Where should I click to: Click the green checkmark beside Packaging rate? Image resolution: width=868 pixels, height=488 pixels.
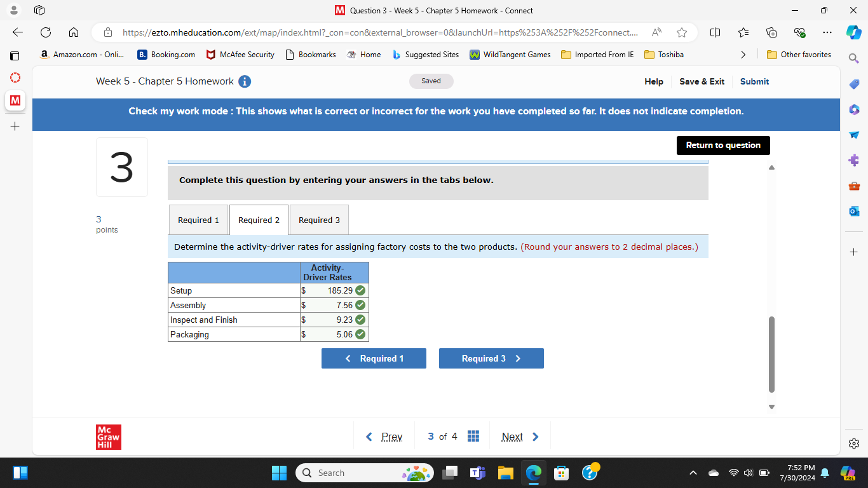[360, 334]
